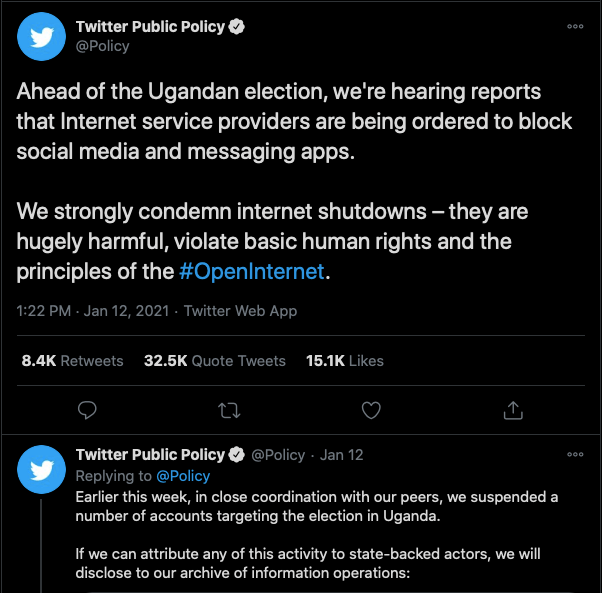Retweet this tweet via the arrows icon
Image resolution: width=602 pixels, height=593 pixels.
(x=229, y=410)
